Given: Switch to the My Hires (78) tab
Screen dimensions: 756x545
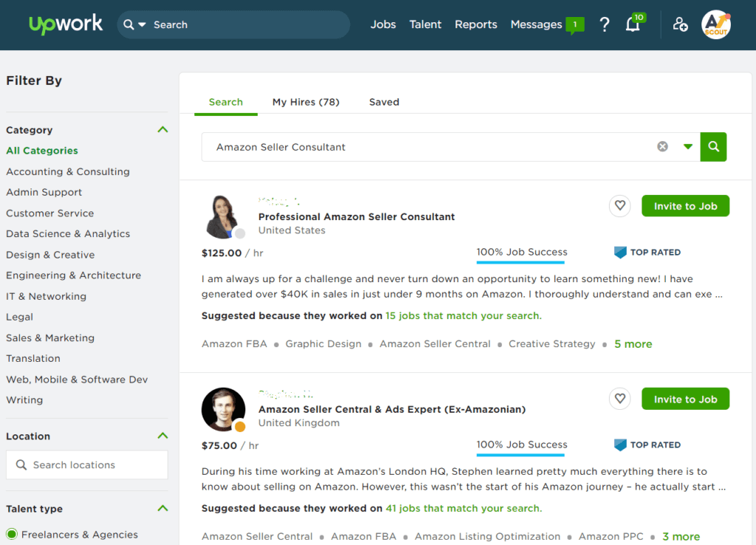Looking at the screenshot, I should (306, 102).
